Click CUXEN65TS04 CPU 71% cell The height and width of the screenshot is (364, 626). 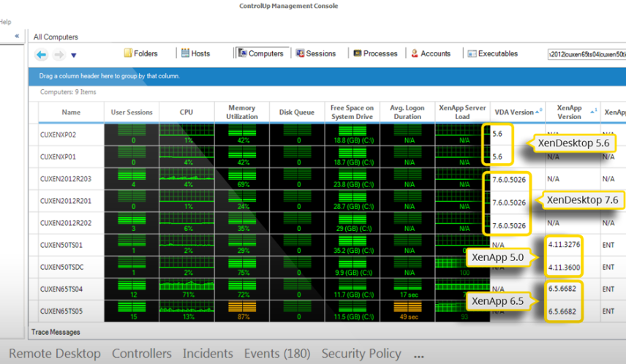(x=186, y=289)
